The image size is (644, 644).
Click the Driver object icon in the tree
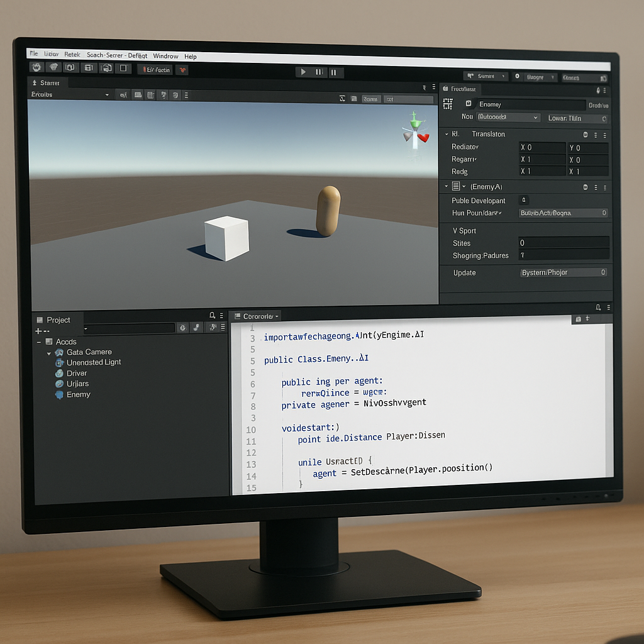click(x=59, y=374)
